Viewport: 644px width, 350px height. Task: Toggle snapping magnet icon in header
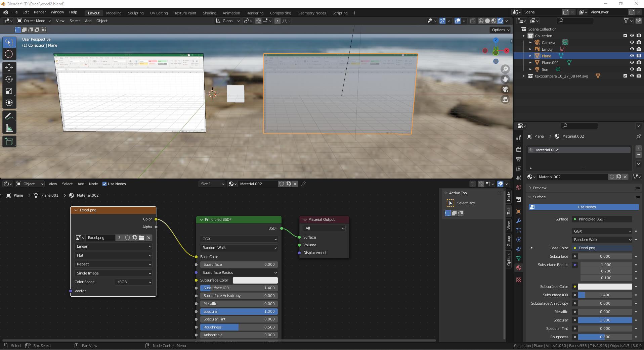point(258,21)
